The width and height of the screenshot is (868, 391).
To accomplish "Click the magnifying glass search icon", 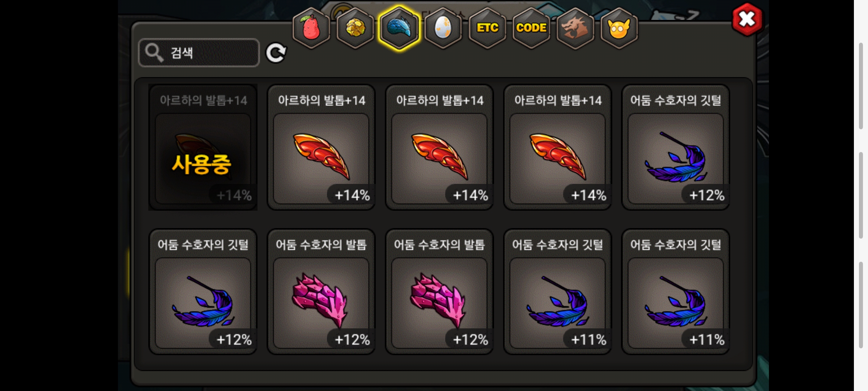I will 154,53.
